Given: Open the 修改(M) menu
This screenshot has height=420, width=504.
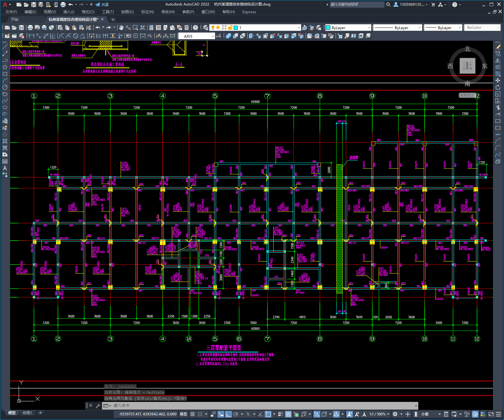Looking at the screenshot, I should pyautogui.click(x=168, y=12).
